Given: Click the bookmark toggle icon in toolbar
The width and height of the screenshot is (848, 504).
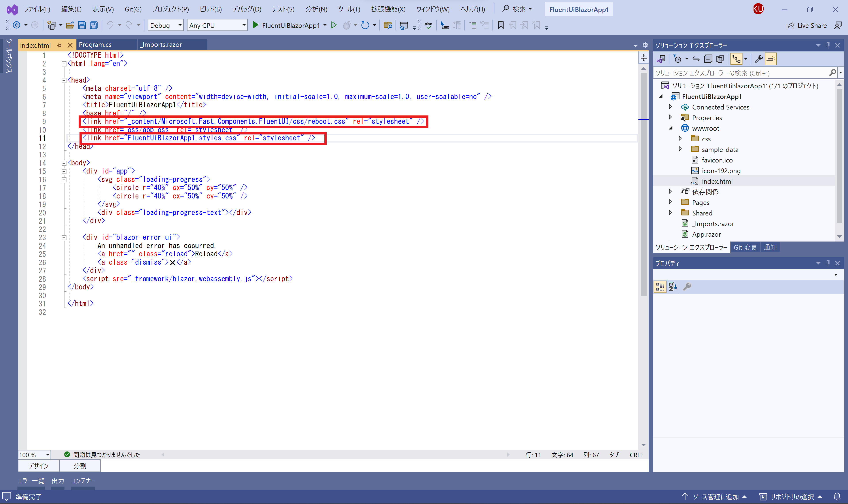Looking at the screenshot, I should 501,25.
